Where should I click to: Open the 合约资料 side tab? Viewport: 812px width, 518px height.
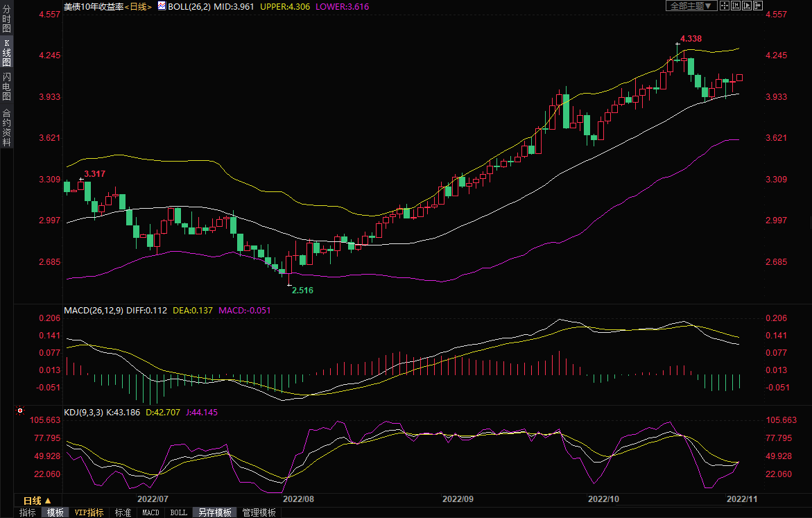coord(6,128)
